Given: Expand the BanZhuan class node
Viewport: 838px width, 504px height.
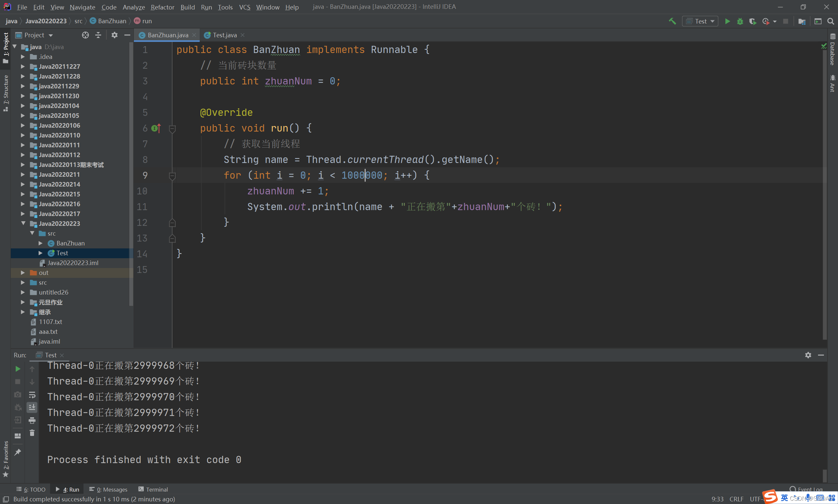Looking at the screenshot, I should pyautogui.click(x=40, y=243).
